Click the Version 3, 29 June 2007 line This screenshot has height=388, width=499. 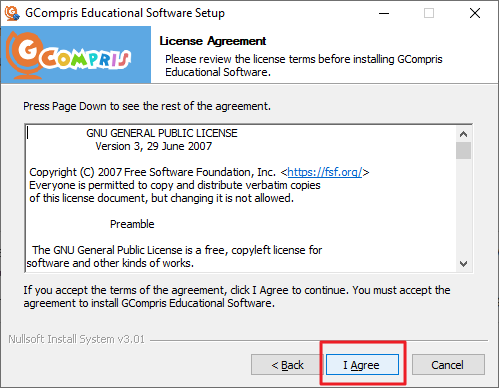(x=154, y=146)
